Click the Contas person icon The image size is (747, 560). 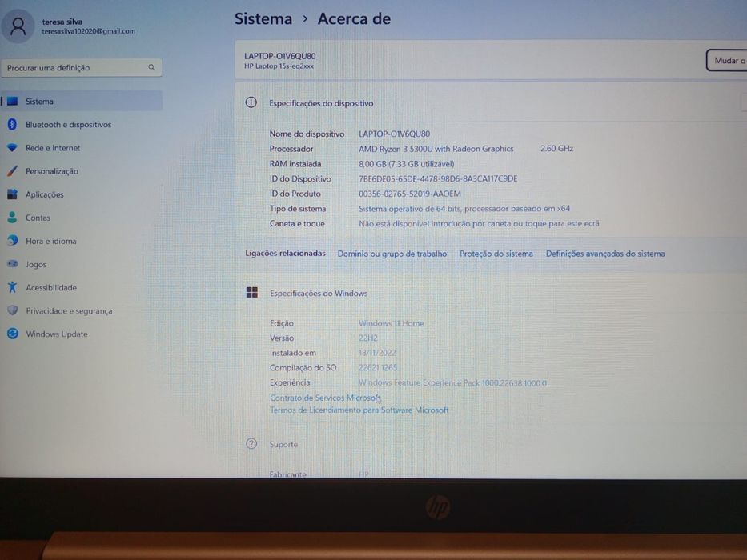12,218
